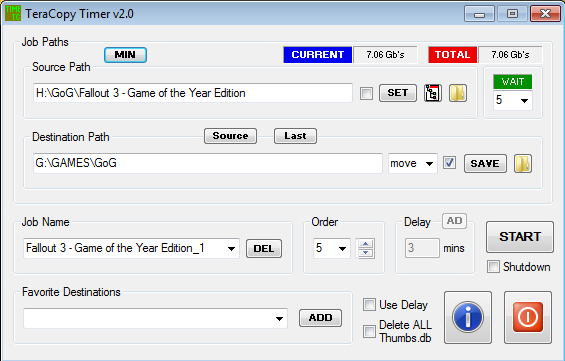Click the MIN button
Image resolution: width=565 pixels, height=361 pixels.
pos(125,55)
